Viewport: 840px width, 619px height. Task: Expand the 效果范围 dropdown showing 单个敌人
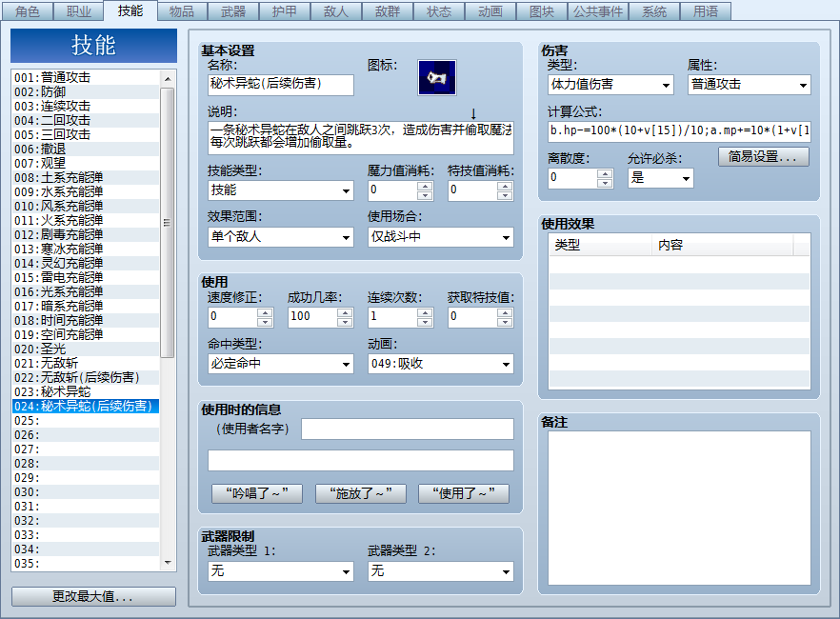281,237
